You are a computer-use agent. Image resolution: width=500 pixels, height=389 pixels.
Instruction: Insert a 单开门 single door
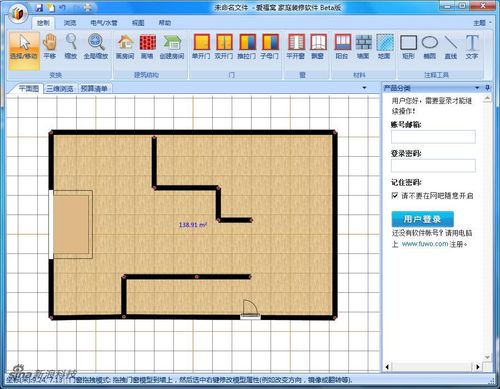(201, 47)
